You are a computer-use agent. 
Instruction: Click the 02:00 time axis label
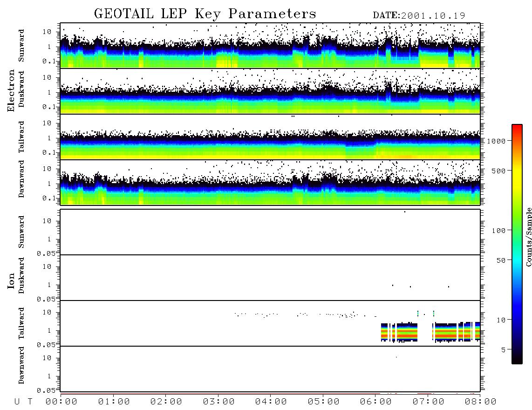pos(166,402)
